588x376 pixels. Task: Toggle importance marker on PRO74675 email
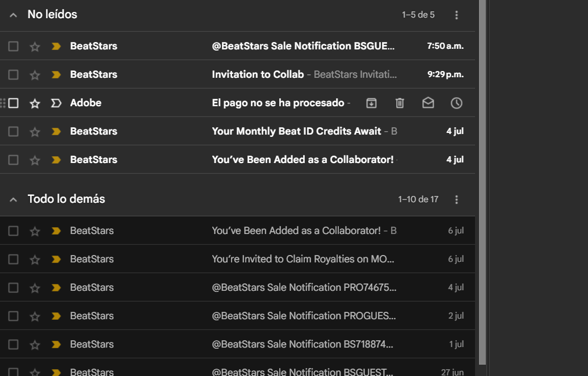[x=56, y=287]
